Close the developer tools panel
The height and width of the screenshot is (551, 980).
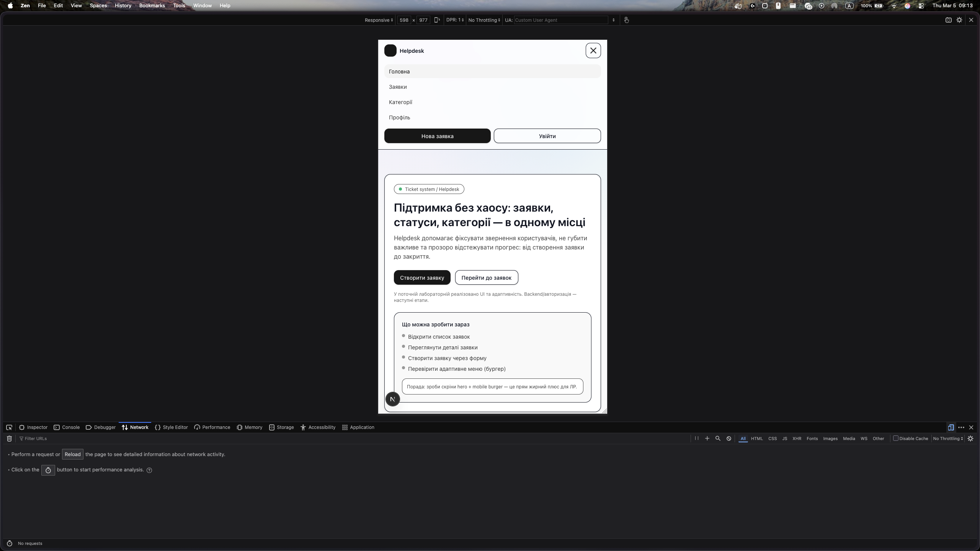[x=971, y=427]
